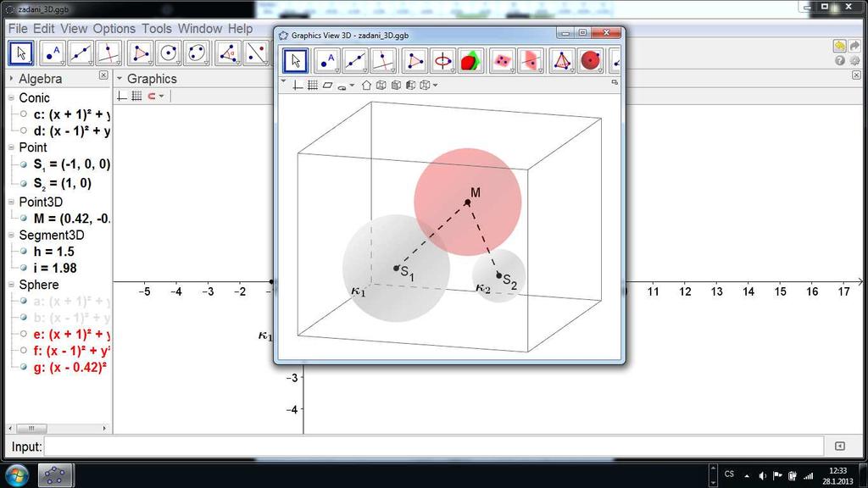Toggle xOy plane in 3D style bar
This screenshot has width=868, height=488.
tap(328, 86)
